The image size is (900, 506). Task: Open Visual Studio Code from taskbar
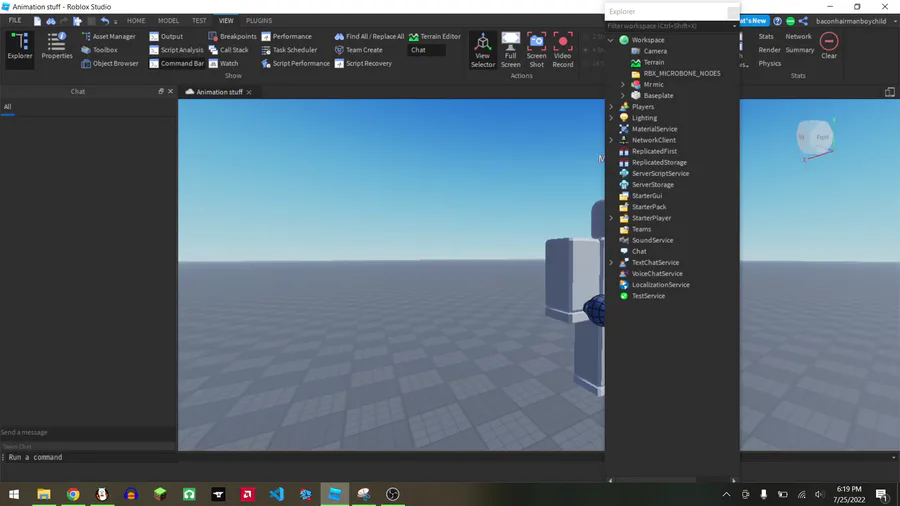point(277,494)
